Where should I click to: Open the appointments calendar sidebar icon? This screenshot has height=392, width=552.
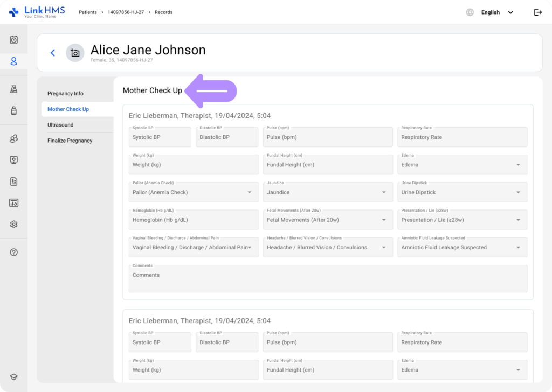(x=14, y=40)
